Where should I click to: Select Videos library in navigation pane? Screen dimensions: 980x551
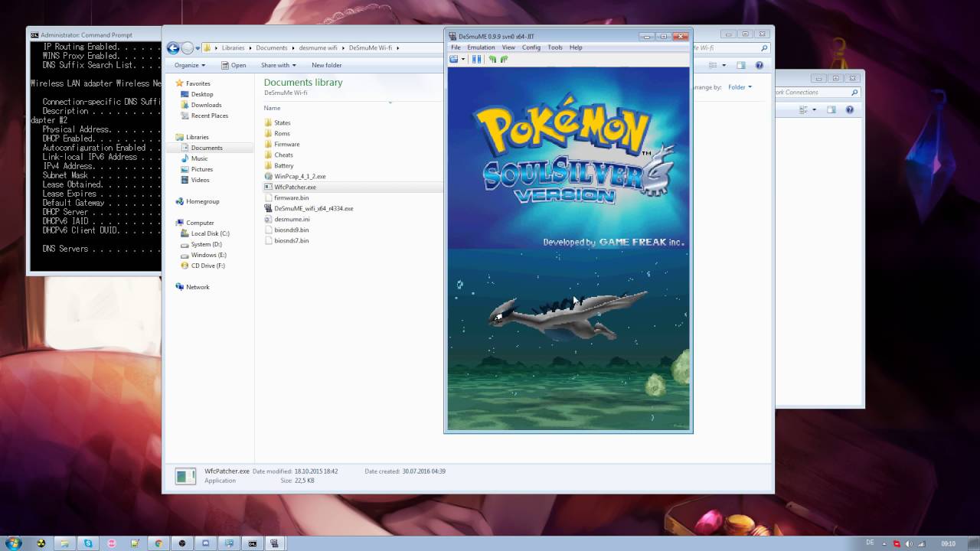click(x=200, y=180)
